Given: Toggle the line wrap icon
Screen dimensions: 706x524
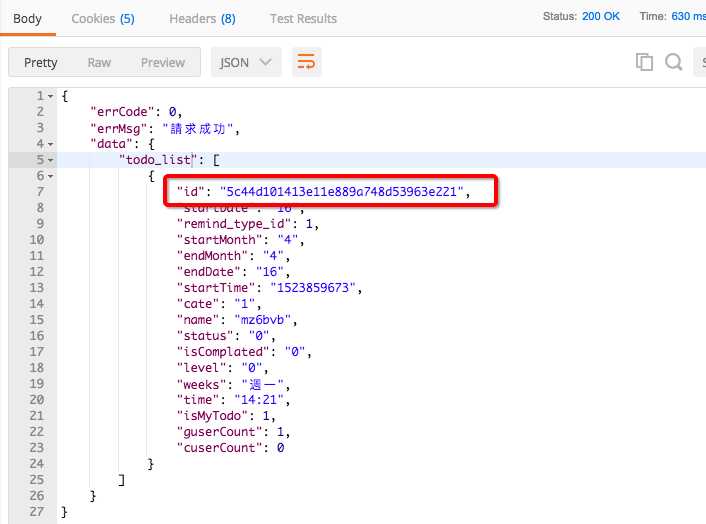Looking at the screenshot, I should [306, 62].
